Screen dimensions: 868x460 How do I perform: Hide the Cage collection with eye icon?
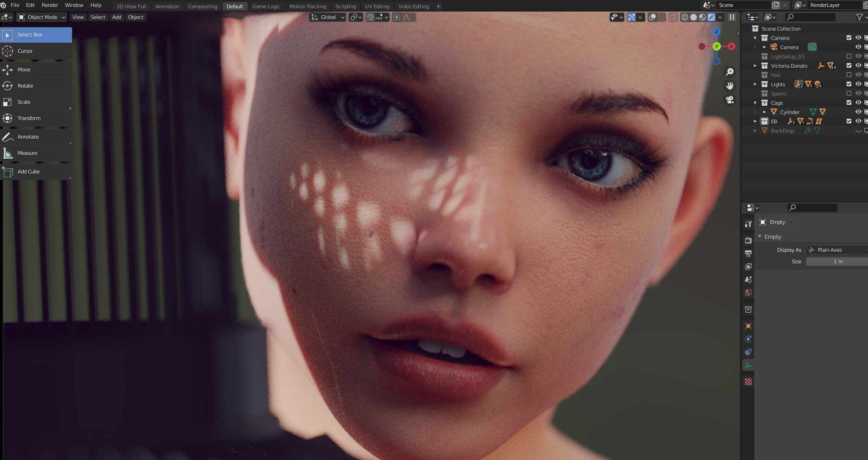point(858,102)
